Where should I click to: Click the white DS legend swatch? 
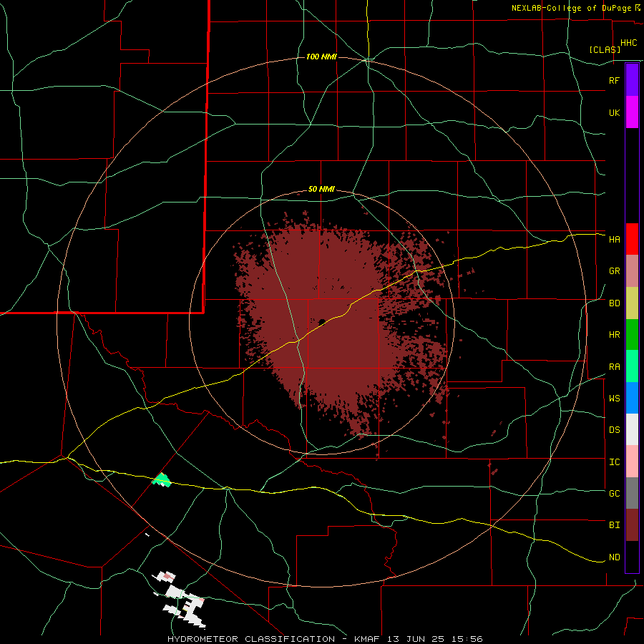click(632, 429)
